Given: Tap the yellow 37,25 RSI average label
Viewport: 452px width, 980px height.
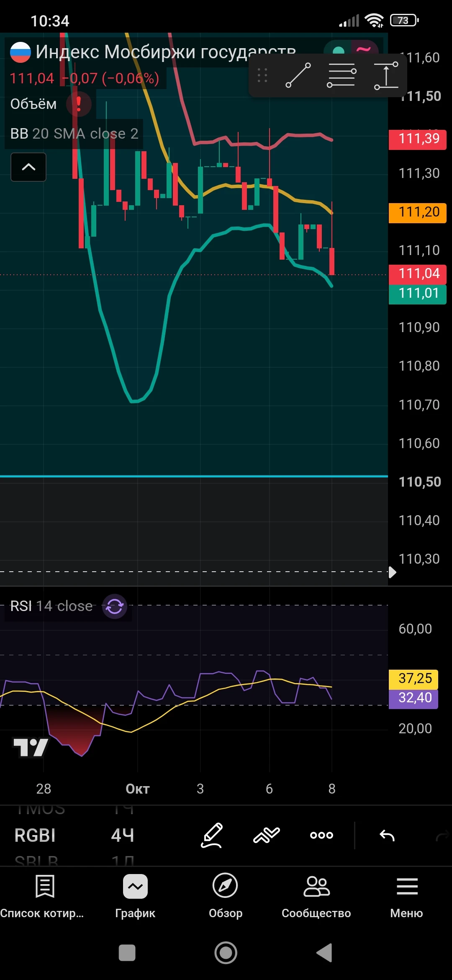Looking at the screenshot, I should tap(413, 679).
